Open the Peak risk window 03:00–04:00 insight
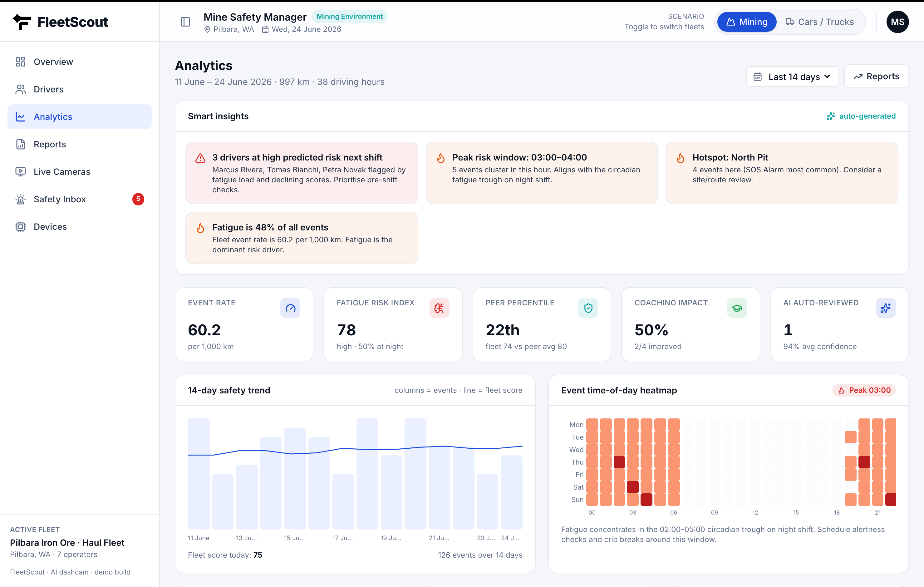Screen dimensions: 924x587 [541, 173]
